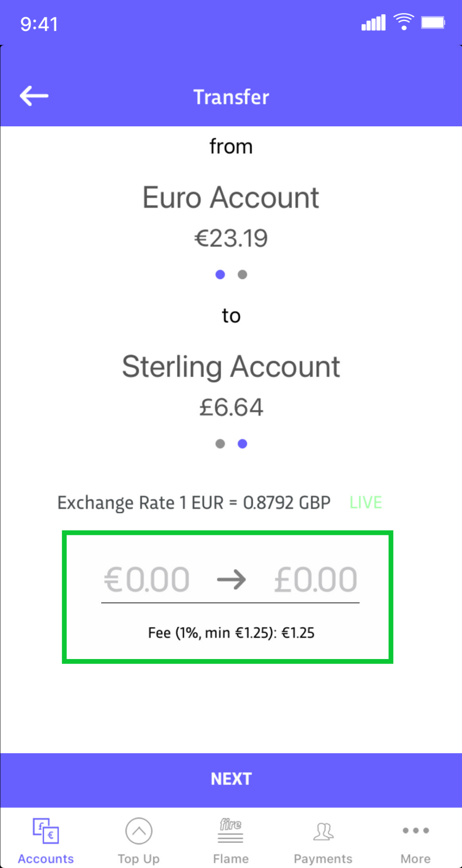462x868 pixels.
Task: Enter amount in the euro €0.00 field
Action: (x=147, y=579)
